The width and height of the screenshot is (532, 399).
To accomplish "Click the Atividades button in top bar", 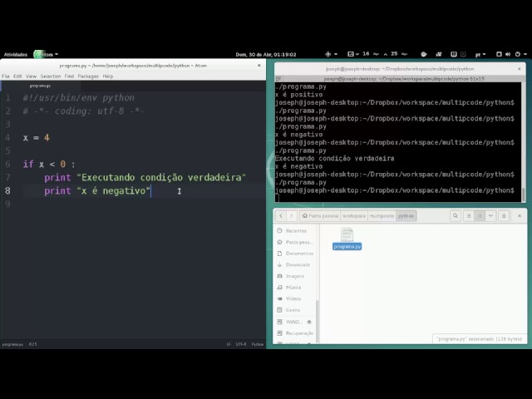I will point(16,55).
